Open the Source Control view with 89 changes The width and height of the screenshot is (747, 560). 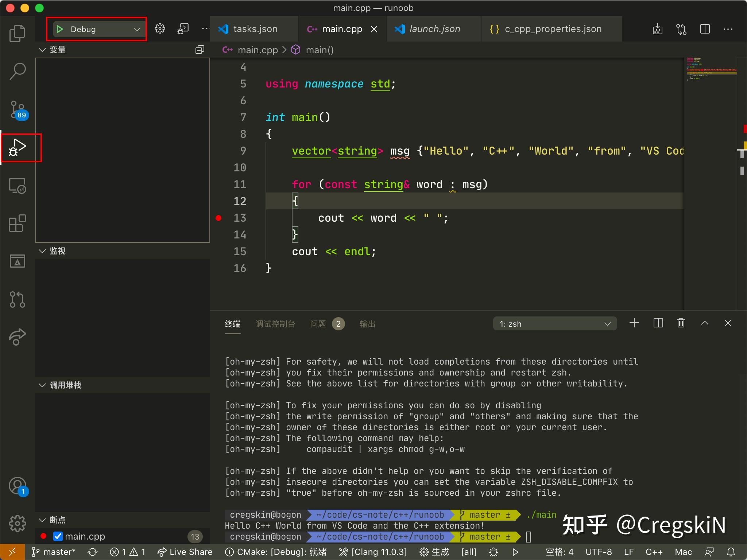[17, 109]
